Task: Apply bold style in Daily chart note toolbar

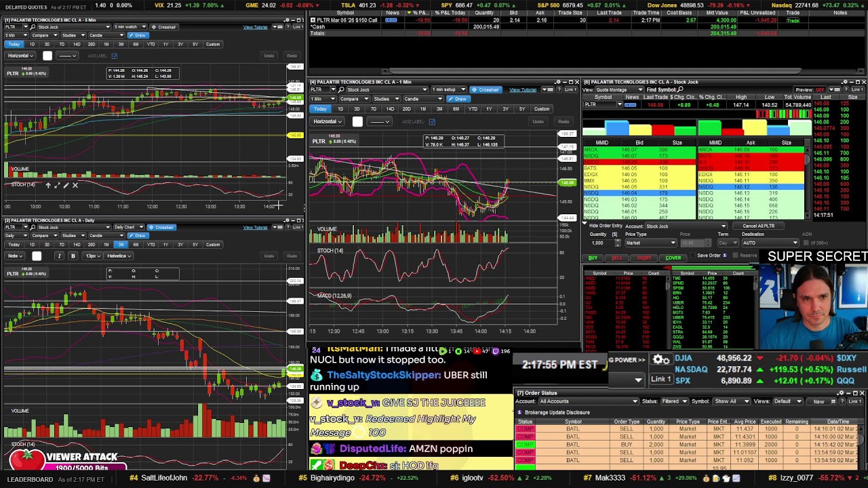Action: click(73, 256)
